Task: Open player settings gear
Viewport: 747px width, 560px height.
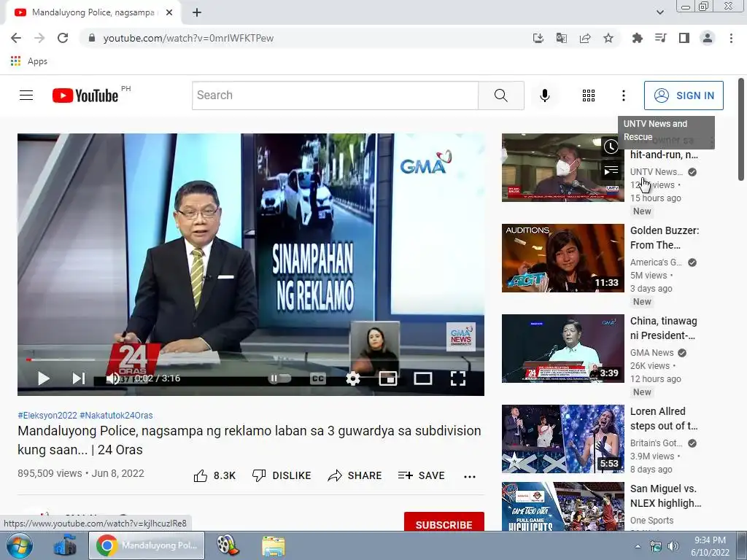Action: coord(352,378)
